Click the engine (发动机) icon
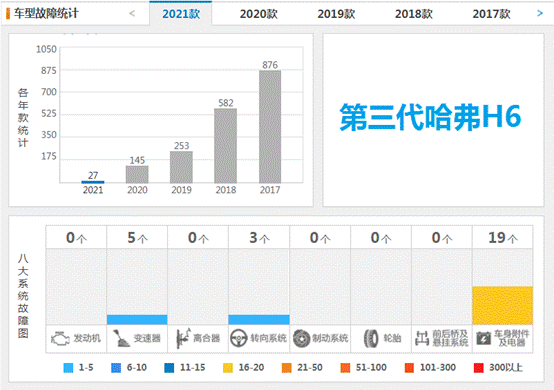This screenshot has width=554, height=390. (60, 339)
